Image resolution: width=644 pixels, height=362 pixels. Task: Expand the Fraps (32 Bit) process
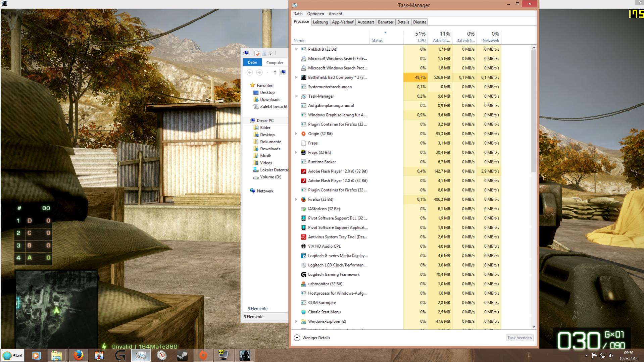click(296, 153)
